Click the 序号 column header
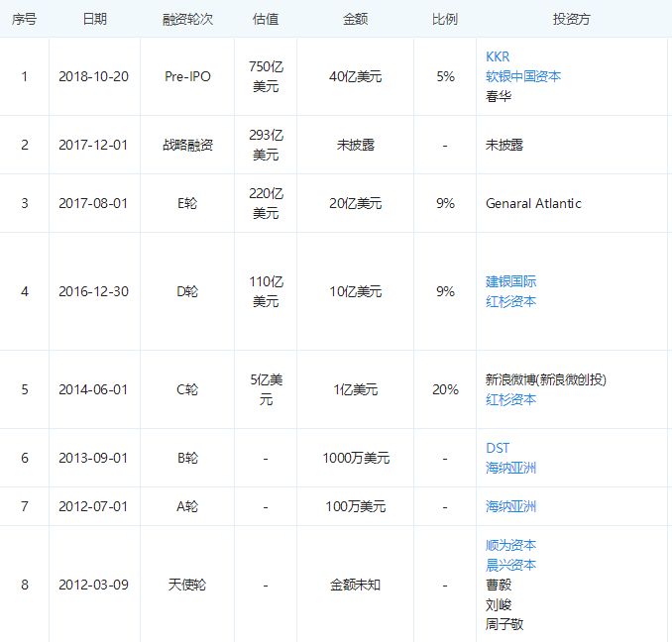The image size is (672, 642). coord(25,19)
